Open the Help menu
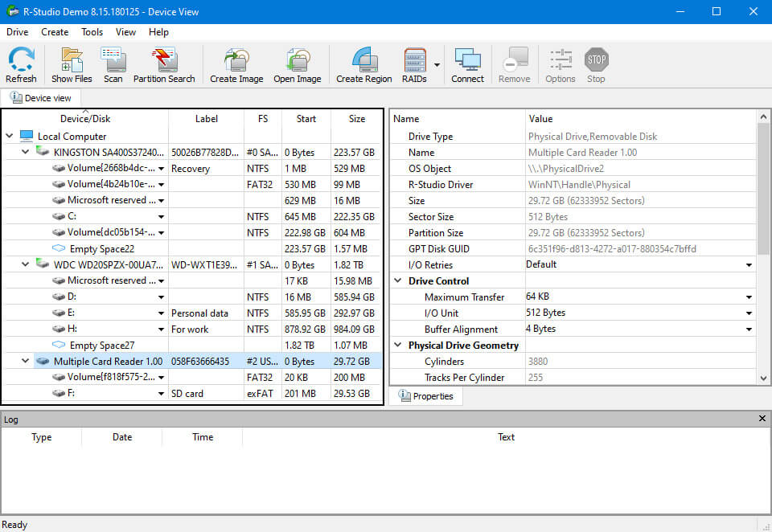Image resolution: width=772 pixels, height=532 pixels. (158, 32)
